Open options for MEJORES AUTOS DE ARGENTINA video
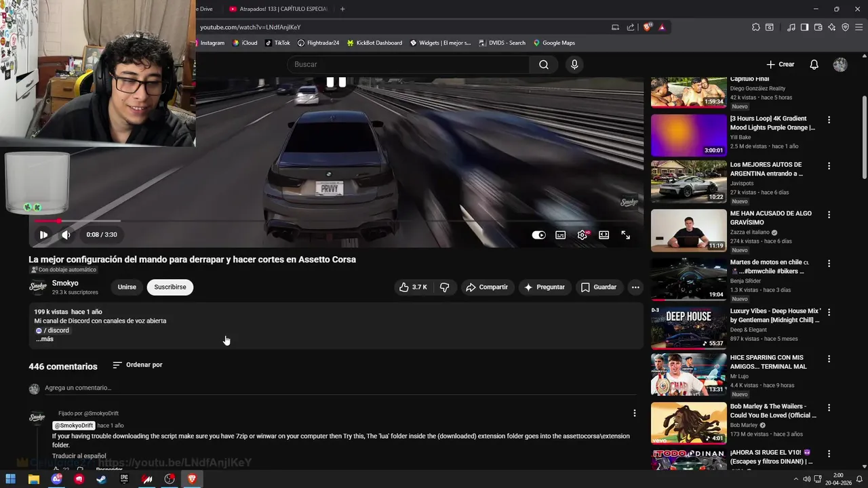Viewport: 868px width, 488px height. click(829, 166)
